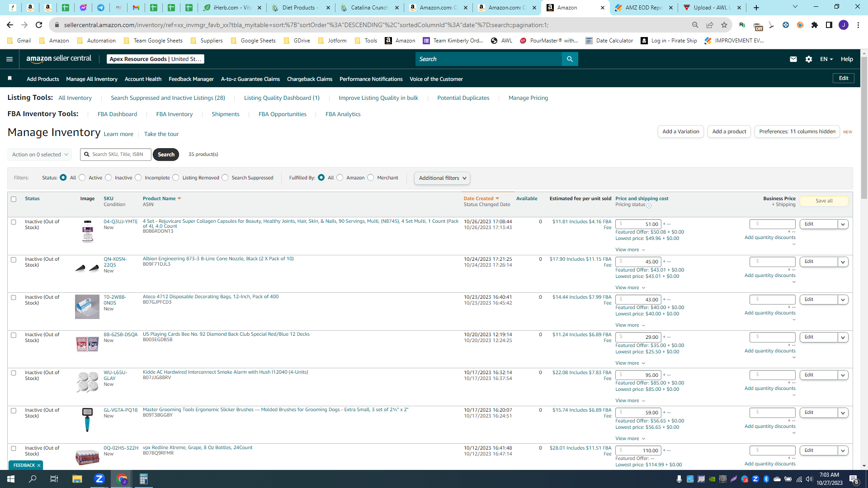The height and width of the screenshot is (488, 868).
Task: Open Windows Task View
Action: point(54,479)
